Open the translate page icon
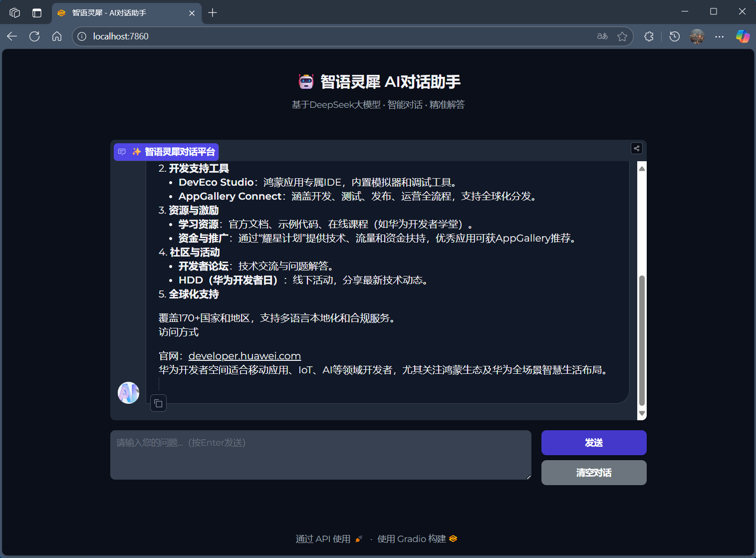Image resolution: width=756 pixels, height=558 pixels. coord(602,36)
